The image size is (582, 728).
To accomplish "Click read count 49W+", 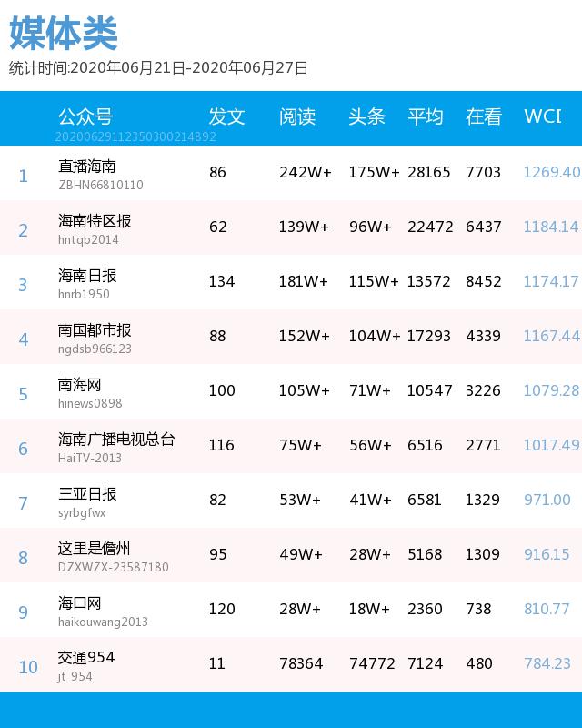I will pyautogui.click(x=301, y=554).
